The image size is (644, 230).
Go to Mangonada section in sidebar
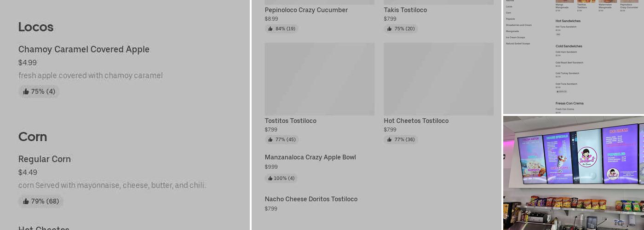[512, 31]
